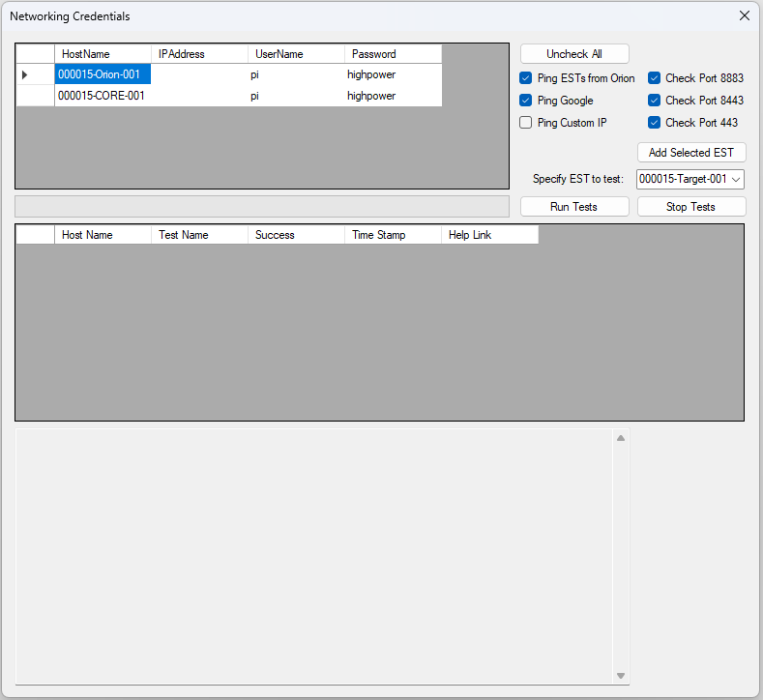Click the row selector arrow for Orion-001
763x700 pixels.
[26, 74]
